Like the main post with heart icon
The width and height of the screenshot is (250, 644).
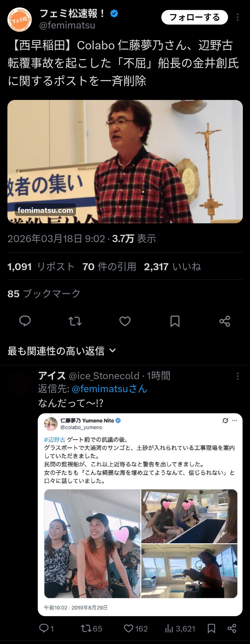coord(125,321)
